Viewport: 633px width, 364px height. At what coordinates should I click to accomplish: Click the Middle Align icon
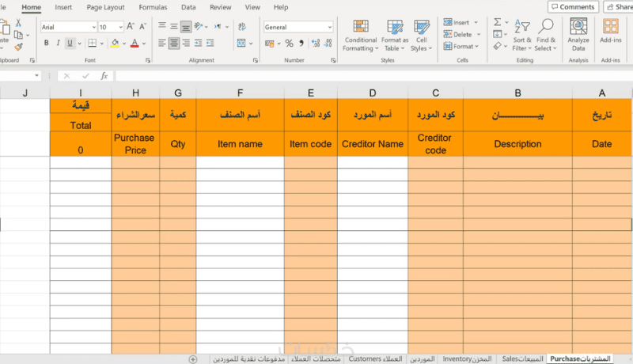pyautogui.click(x=173, y=27)
